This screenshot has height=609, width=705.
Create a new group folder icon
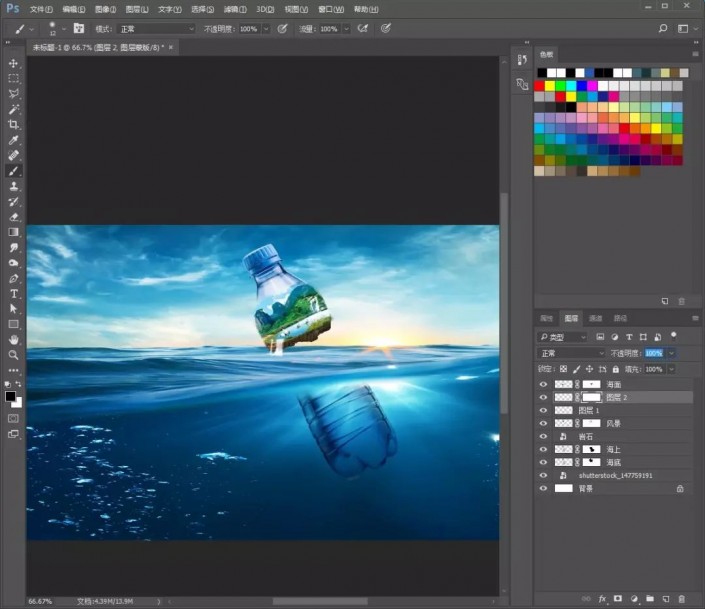650,599
